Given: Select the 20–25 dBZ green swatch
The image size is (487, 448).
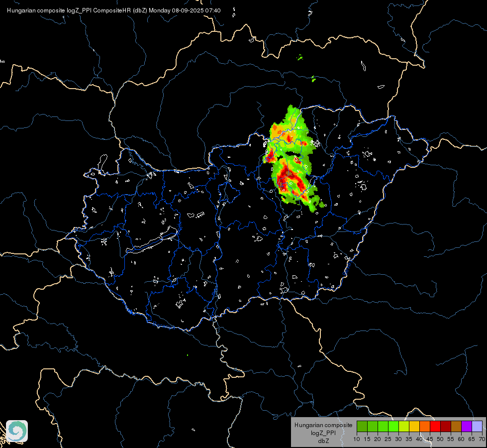Looking at the screenshot, I should click(383, 426).
